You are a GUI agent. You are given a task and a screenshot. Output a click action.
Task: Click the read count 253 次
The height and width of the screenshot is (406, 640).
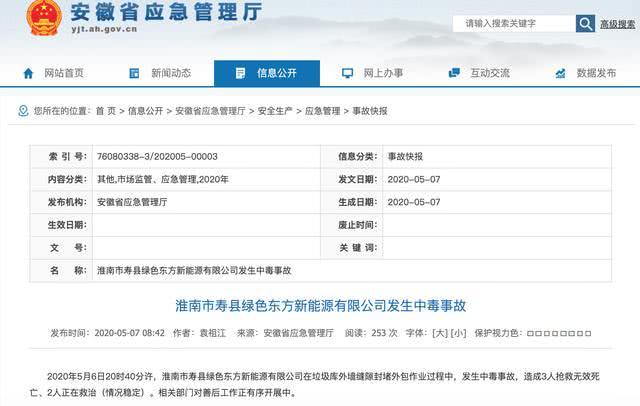tap(384, 333)
